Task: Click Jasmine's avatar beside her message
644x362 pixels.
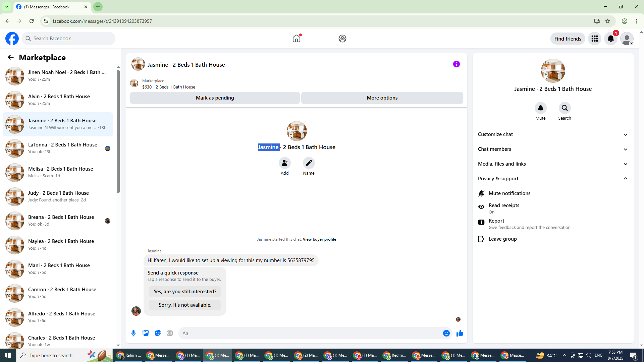Action: (136, 311)
